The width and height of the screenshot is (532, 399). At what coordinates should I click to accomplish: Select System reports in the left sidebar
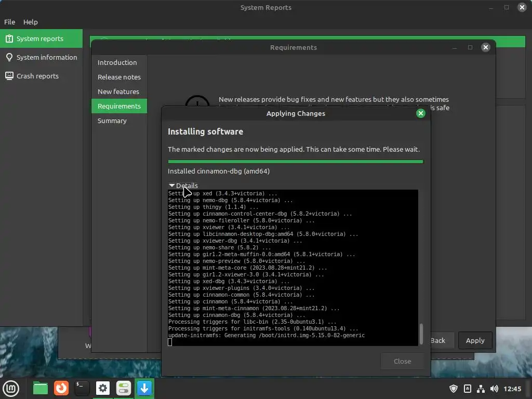pyautogui.click(x=41, y=38)
